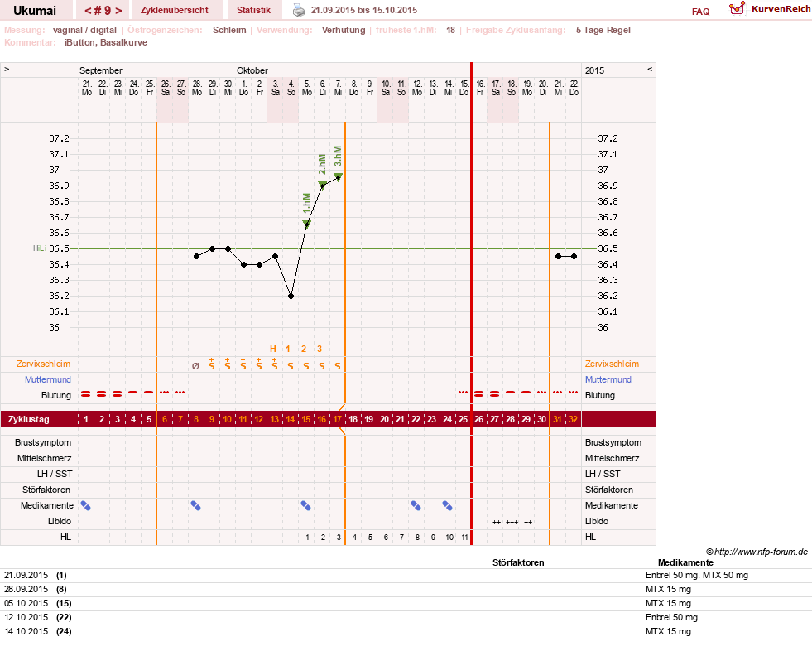Click the 28.09.2015 medication list row

click(406, 590)
